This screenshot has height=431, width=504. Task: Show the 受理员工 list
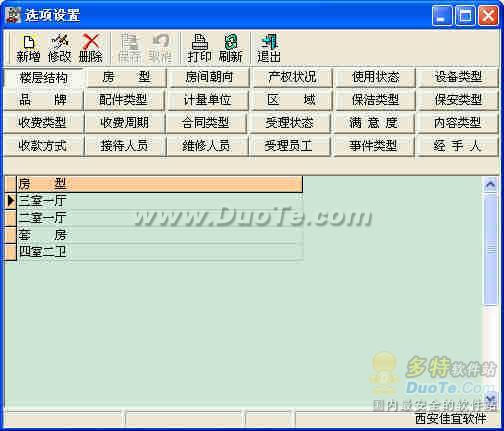pyautogui.click(x=289, y=146)
